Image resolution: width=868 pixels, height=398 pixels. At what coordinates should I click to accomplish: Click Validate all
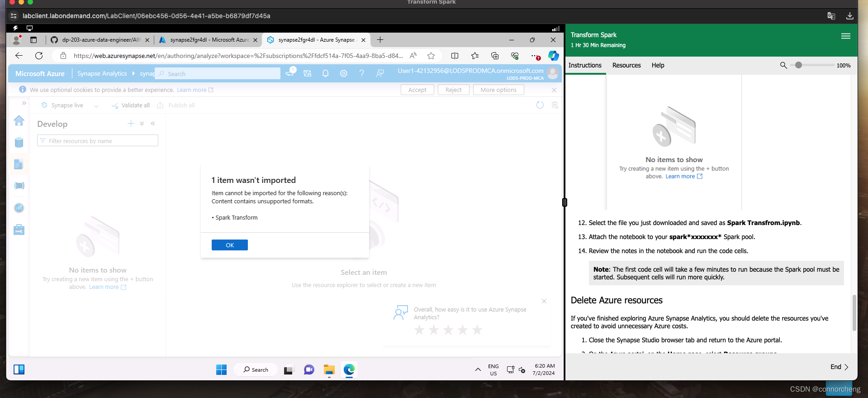pyautogui.click(x=131, y=105)
